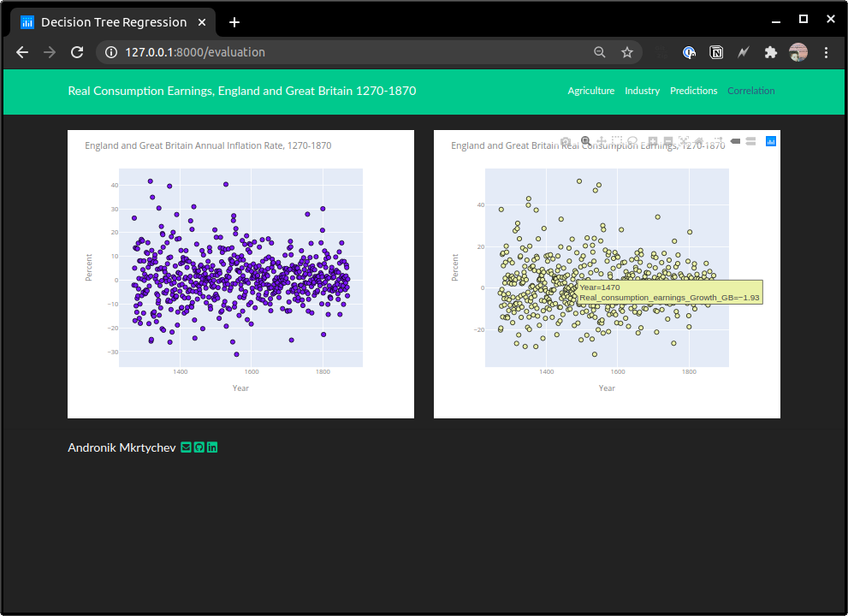
Task: Select the Pan tool in plot modebar
Action: [602, 141]
